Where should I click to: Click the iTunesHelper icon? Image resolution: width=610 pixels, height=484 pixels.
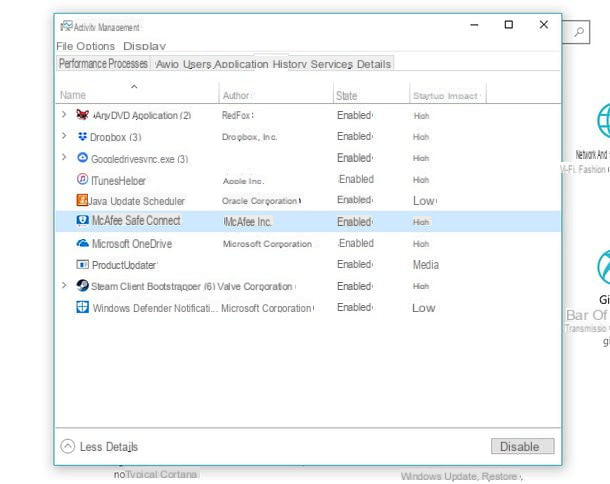82,179
